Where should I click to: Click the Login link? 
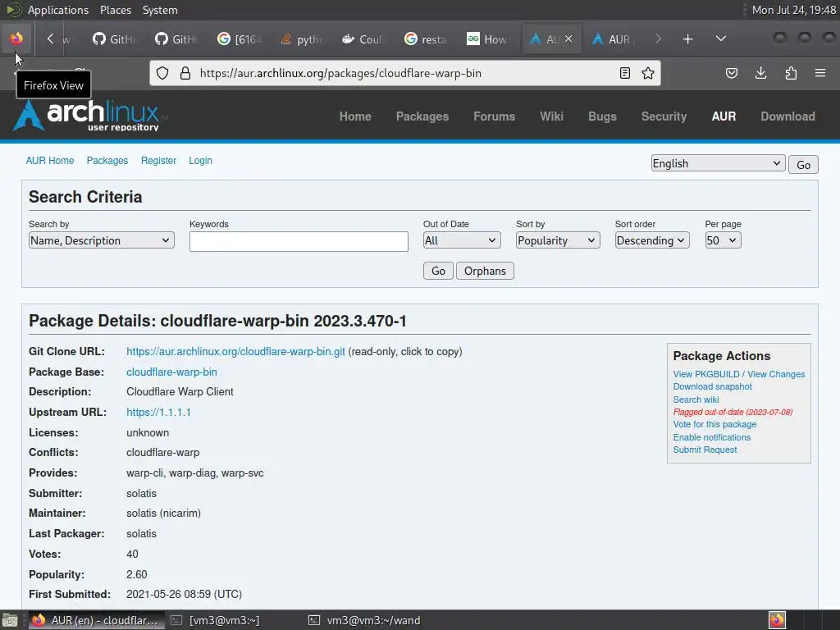(x=200, y=161)
